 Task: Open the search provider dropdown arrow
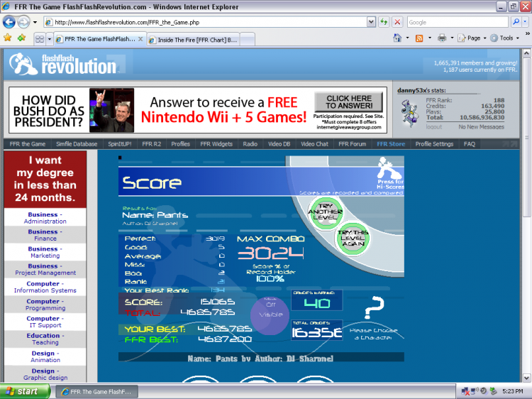525,22
